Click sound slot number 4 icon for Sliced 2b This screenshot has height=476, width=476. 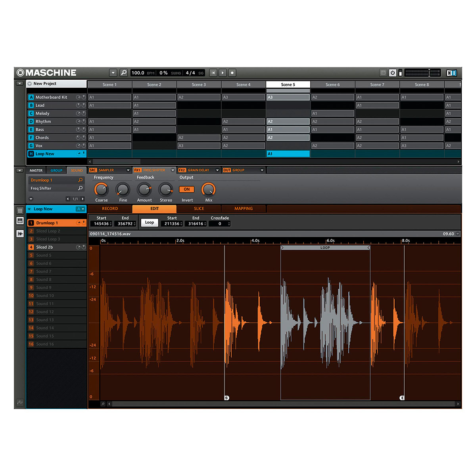click(31, 247)
